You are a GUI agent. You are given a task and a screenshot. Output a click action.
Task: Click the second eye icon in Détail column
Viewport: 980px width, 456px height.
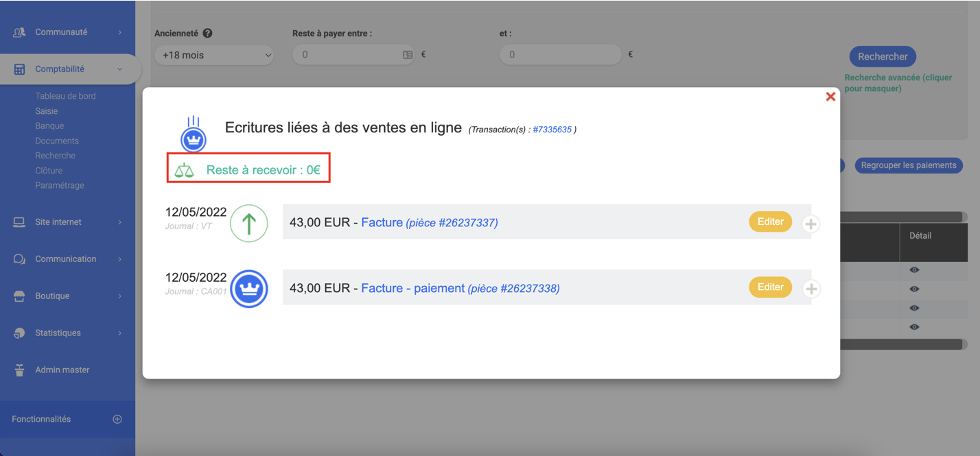914,289
